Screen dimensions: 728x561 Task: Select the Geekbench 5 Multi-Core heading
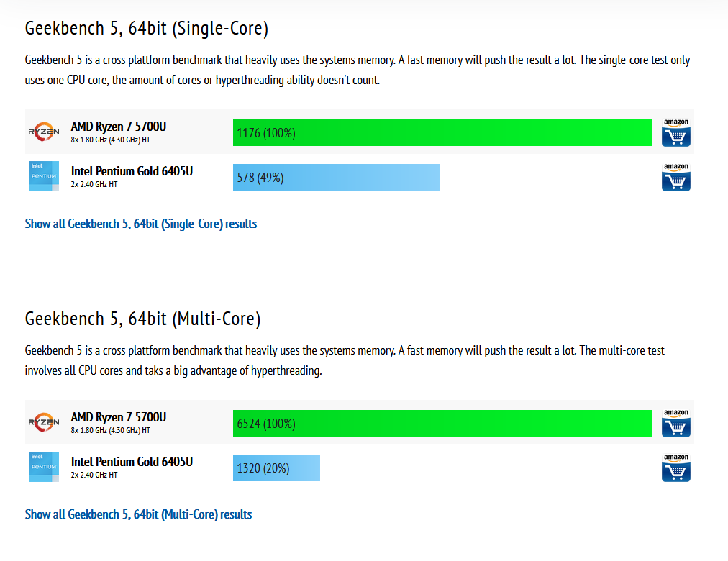[x=142, y=319]
